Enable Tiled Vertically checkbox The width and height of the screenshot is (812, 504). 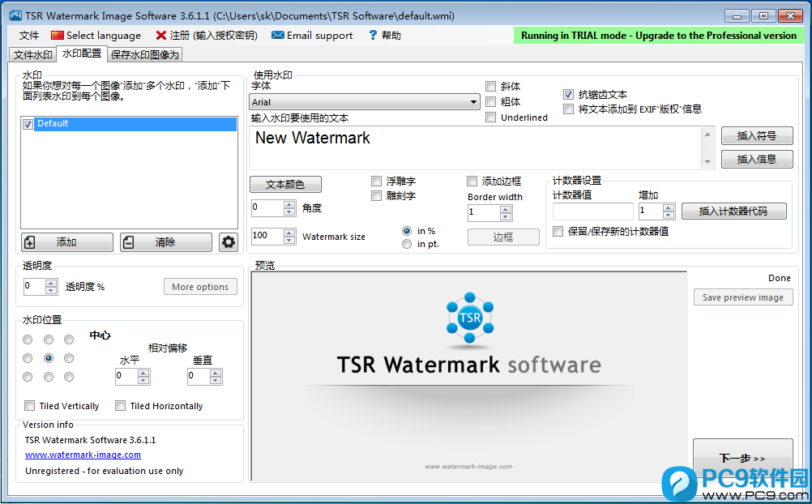pos(29,406)
